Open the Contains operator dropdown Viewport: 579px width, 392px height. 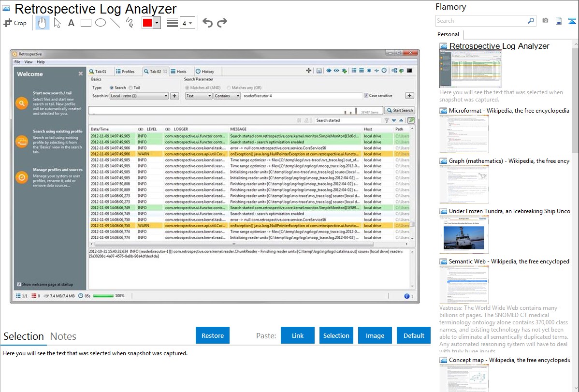point(227,96)
